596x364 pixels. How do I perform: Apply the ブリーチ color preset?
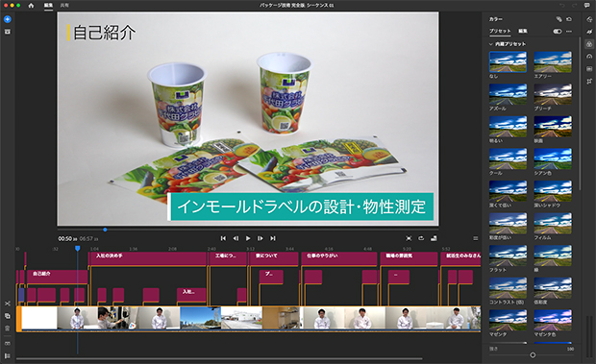pos(553,94)
